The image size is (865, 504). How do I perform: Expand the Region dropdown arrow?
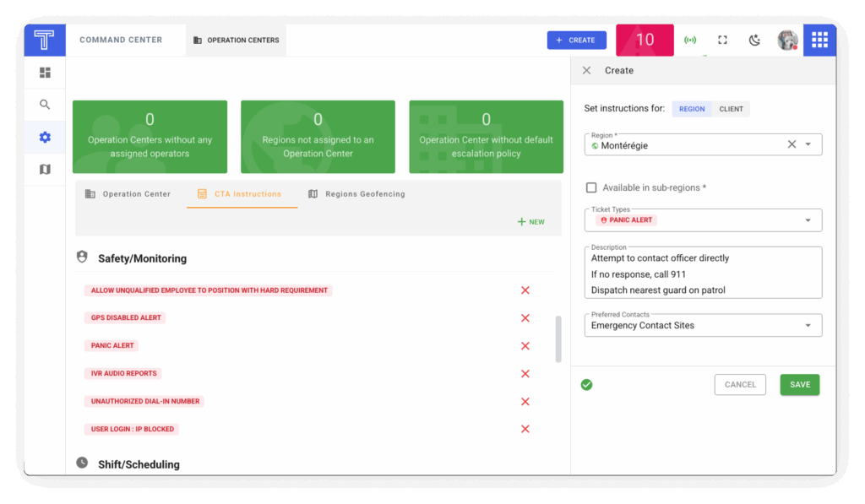[x=808, y=144]
